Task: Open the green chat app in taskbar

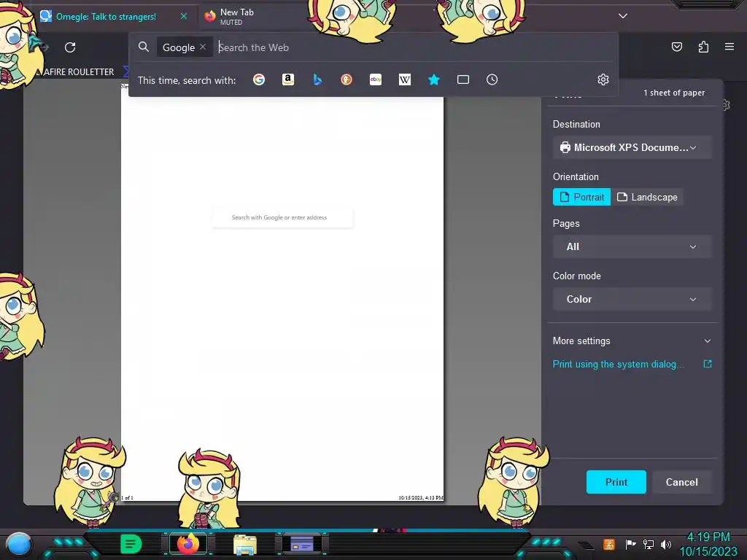Action: click(x=131, y=544)
